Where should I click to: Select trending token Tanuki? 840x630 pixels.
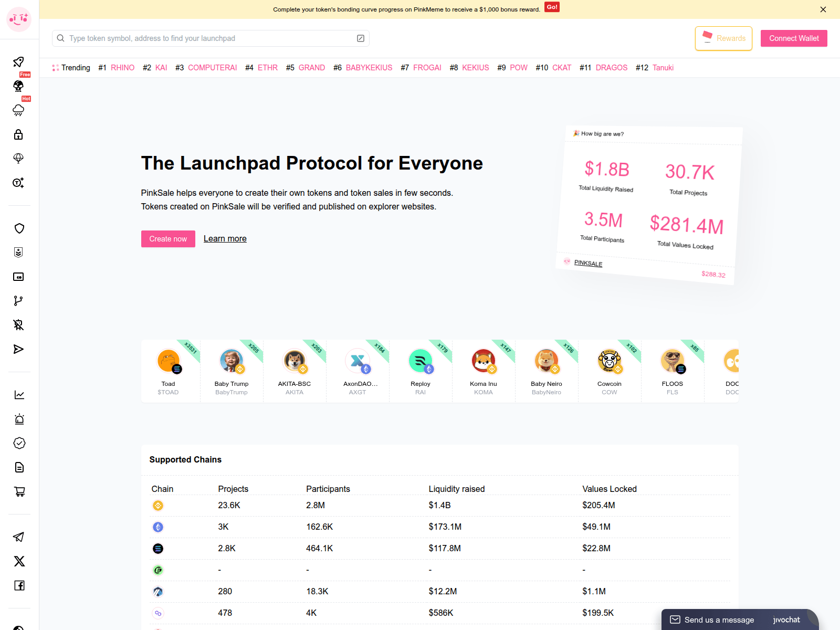click(663, 68)
